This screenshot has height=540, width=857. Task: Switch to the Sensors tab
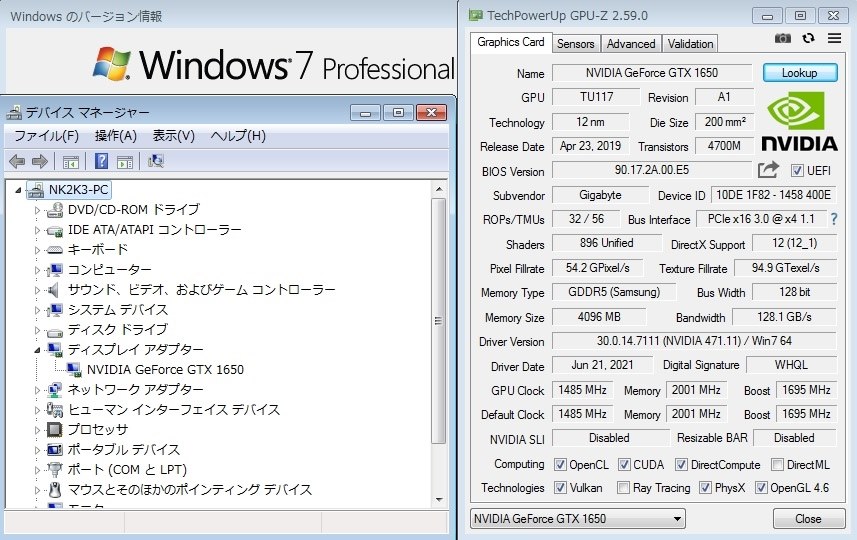pos(576,44)
